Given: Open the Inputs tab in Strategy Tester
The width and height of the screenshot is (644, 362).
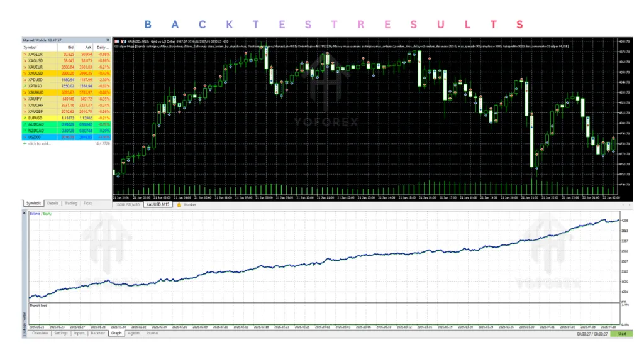Looking at the screenshot, I should tap(79, 333).
